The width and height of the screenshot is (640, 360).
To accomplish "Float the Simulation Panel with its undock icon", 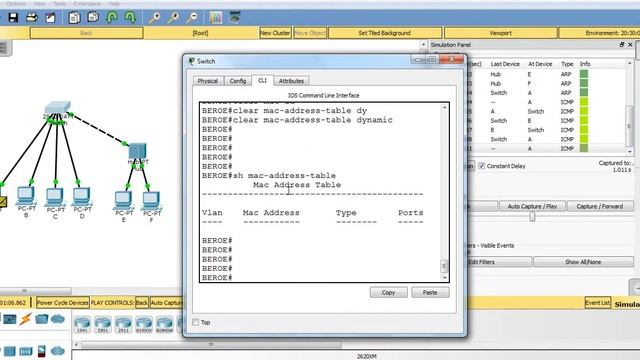I will click(622, 44).
